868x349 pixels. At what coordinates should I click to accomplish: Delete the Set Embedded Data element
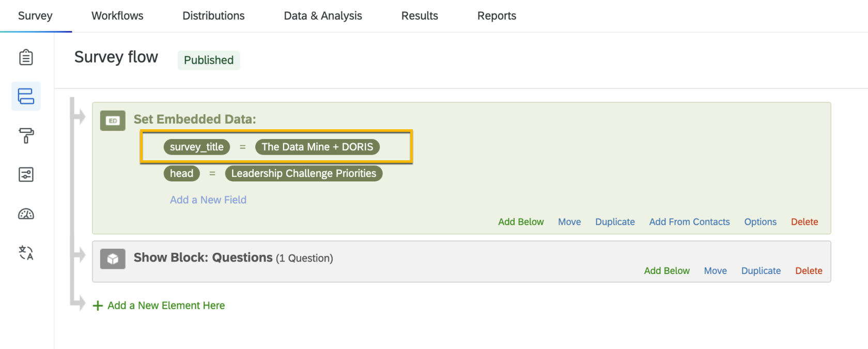(804, 222)
